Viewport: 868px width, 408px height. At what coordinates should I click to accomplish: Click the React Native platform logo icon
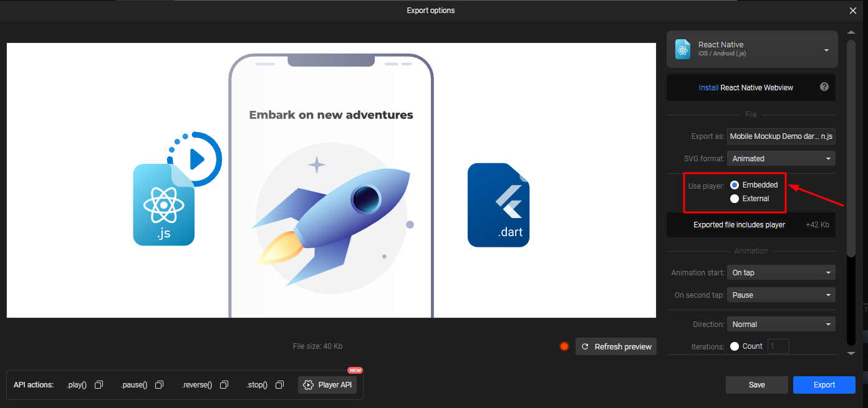[683, 49]
